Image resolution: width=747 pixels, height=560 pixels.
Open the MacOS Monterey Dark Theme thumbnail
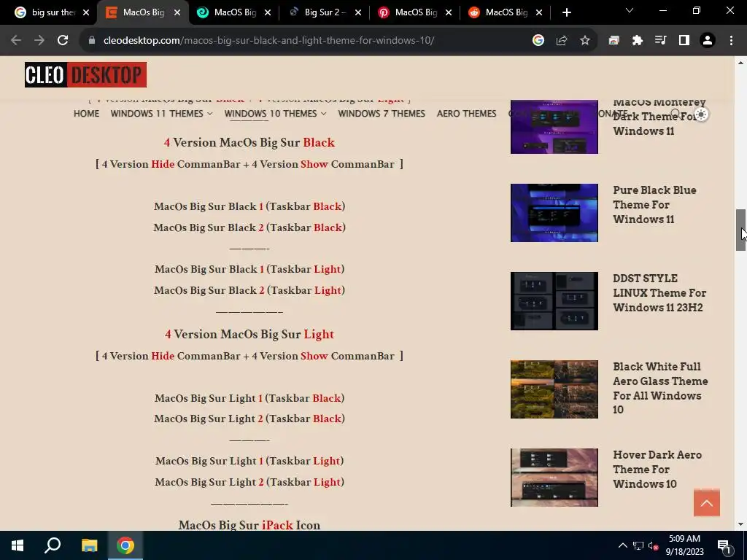click(554, 127)
